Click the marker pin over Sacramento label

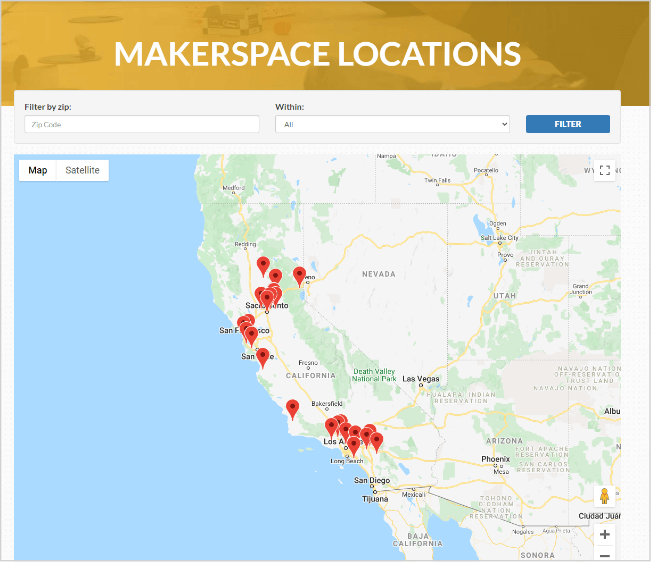(x=267, y=300)
